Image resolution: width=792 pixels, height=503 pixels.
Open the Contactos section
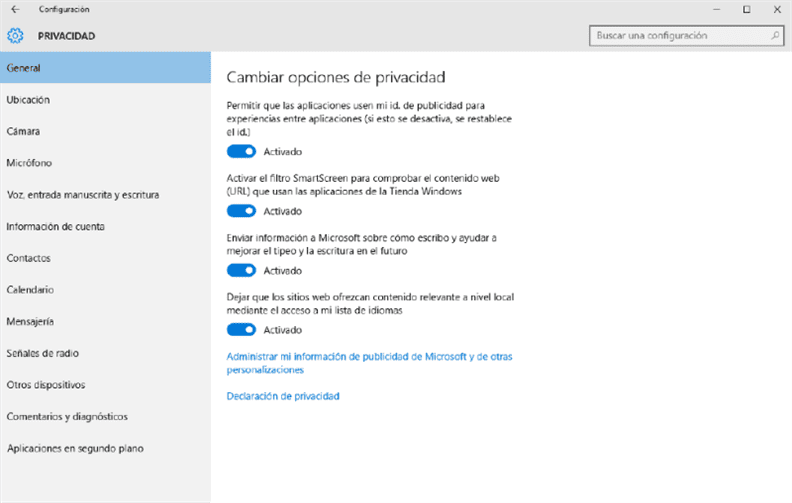point(28,258)
